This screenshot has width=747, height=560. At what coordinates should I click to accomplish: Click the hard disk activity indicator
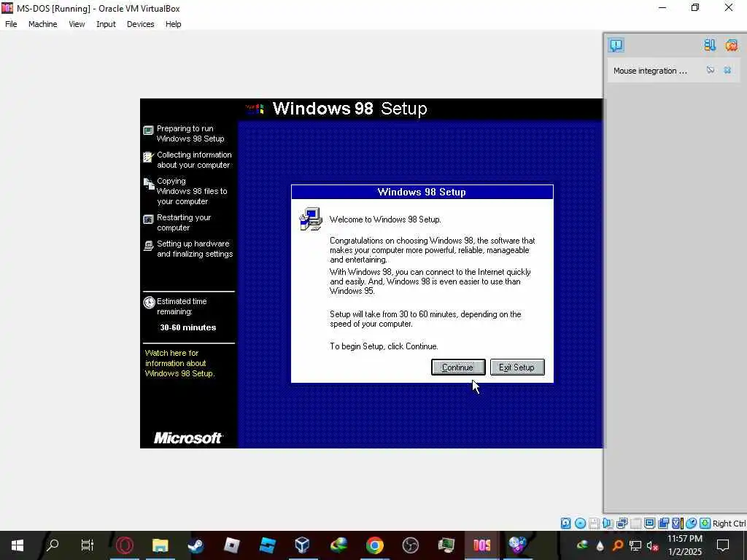tap(565, 524)
